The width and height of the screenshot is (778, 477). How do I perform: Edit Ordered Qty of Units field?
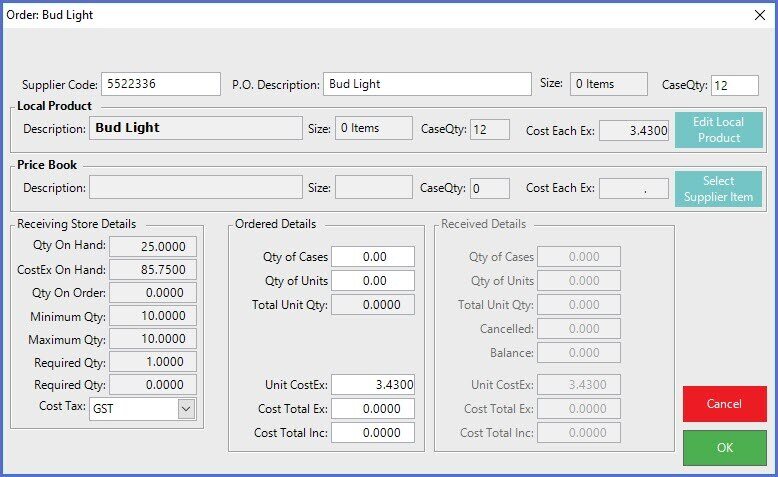click(373, 280)
